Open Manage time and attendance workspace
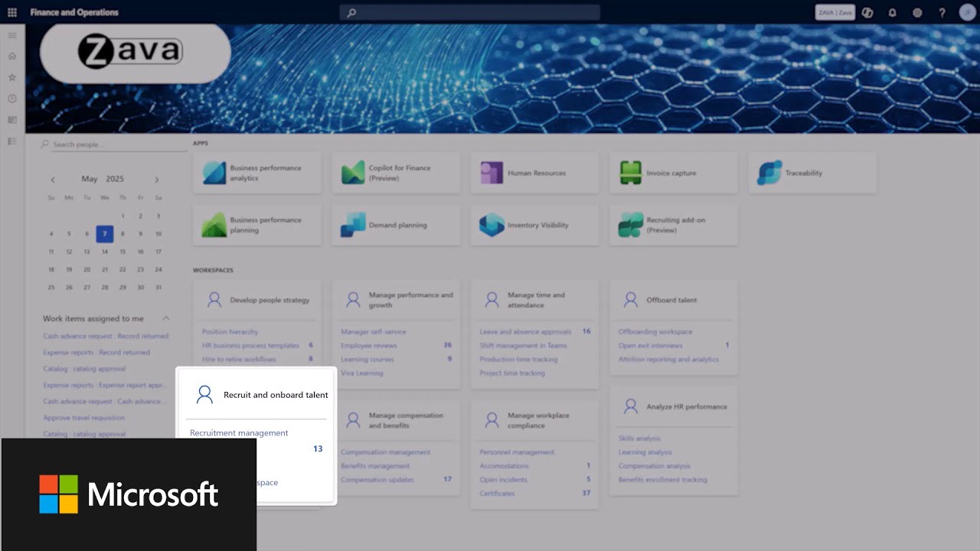This screenshot has height=551, width=980. [x=536, y=300]
